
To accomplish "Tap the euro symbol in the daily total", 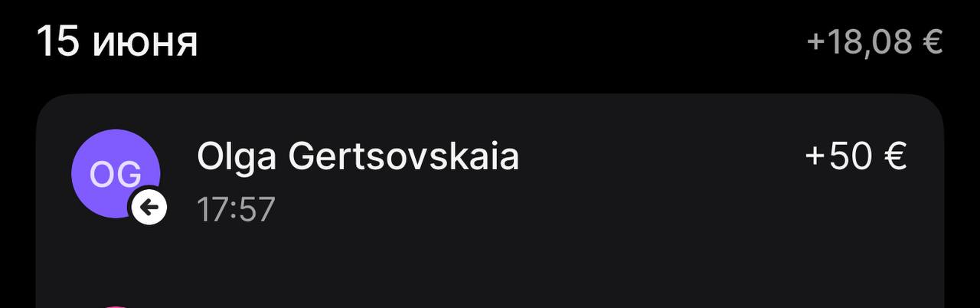I will click(x=933, y=42).
